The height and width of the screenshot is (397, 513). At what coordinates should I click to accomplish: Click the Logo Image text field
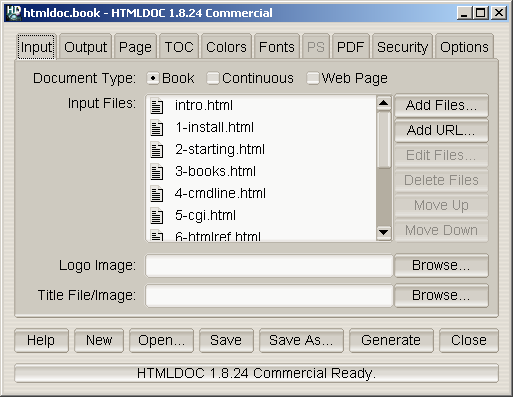click(269, 266)
